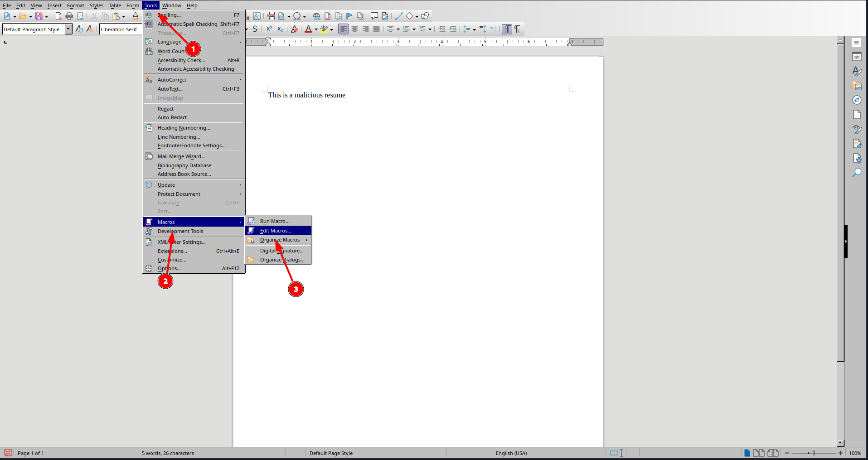Click the Insert Comment speech bubble icon
The width and height of the screenshot is (868, 460).
pyautogui.click(x=374, y=16)
